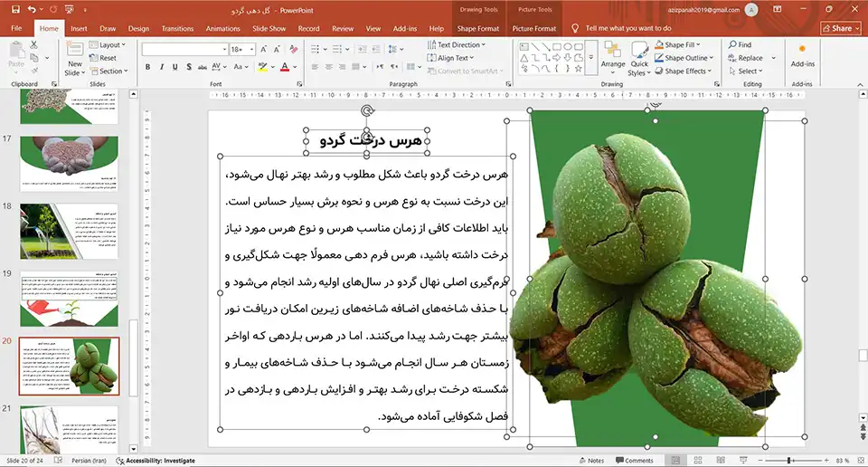Clear all formatting with eraser icon

[293, 49]
